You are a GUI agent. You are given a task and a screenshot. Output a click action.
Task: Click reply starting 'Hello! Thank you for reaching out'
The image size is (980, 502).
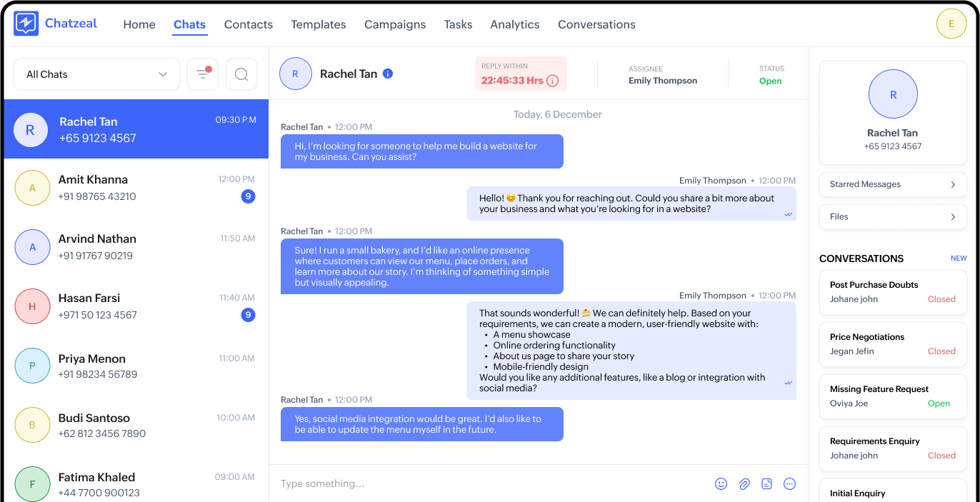point(631,204)
